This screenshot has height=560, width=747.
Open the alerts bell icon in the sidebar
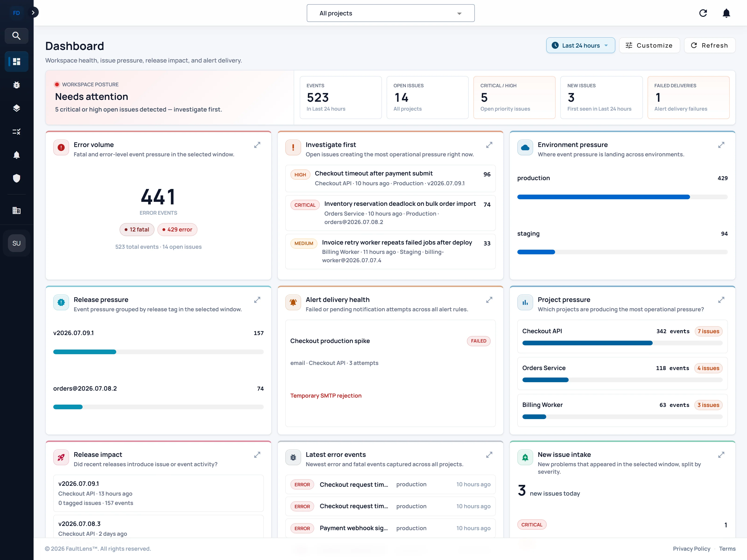tap(16, 155)
